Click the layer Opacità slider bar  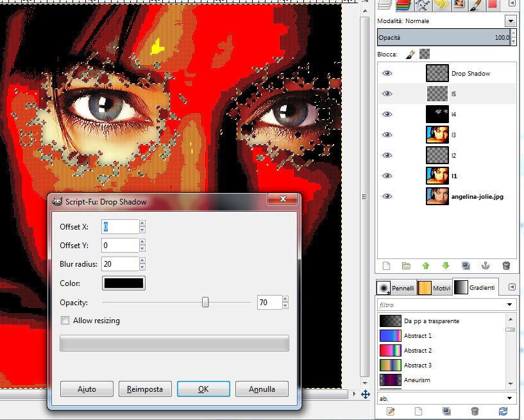click(x=444, y=37)
